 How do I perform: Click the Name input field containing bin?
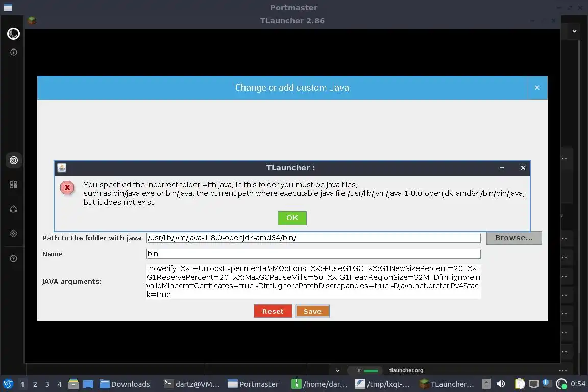[x=313, y=254]
